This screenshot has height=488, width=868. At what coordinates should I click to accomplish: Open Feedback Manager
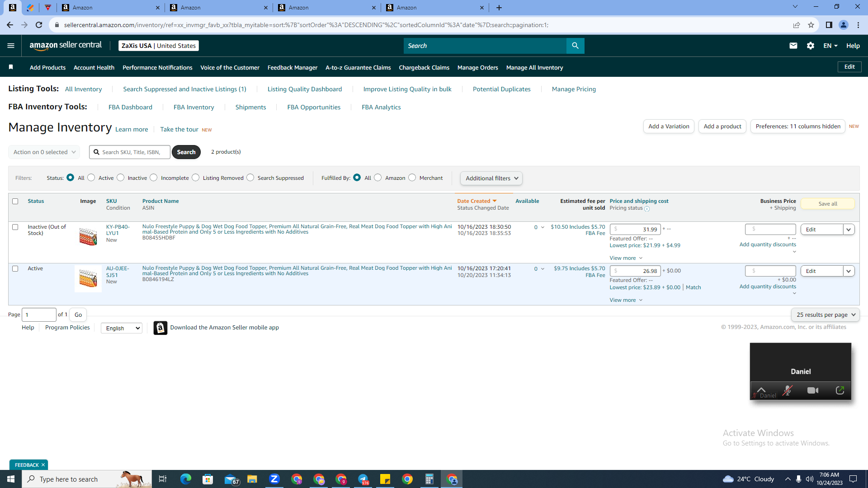[292, 68]
